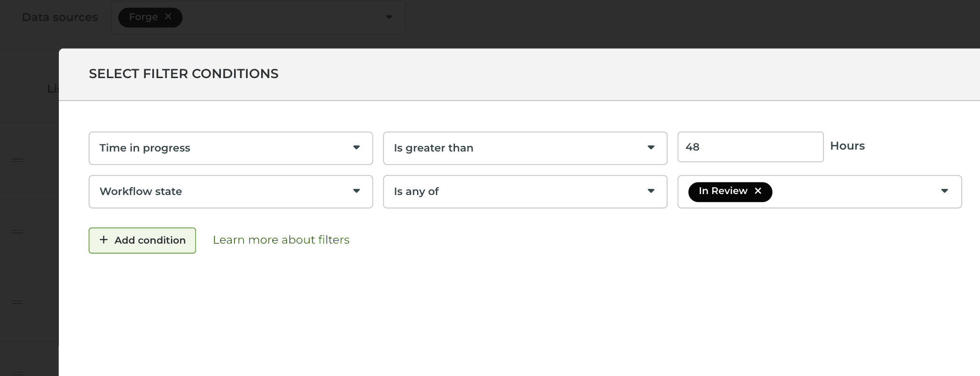This screenshot has width=980, height=376.
Task: Click the Forge chip label
Action: coord(143,17)
